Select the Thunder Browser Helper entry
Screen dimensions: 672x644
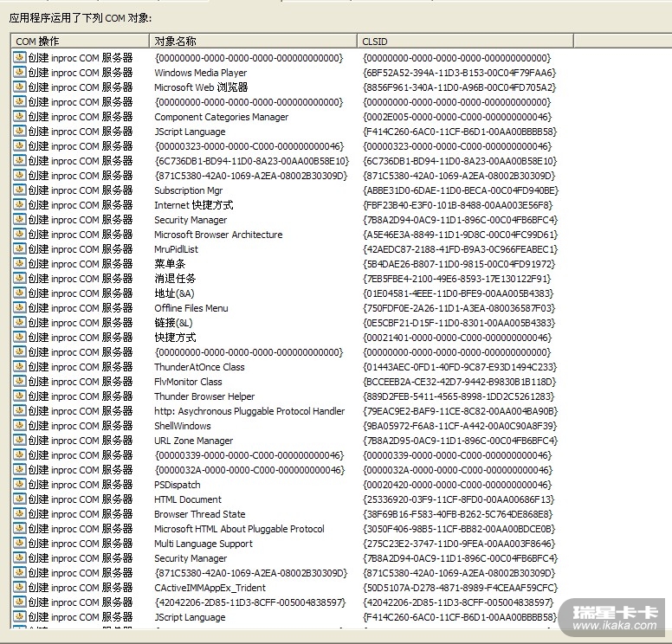click(204, 396)
